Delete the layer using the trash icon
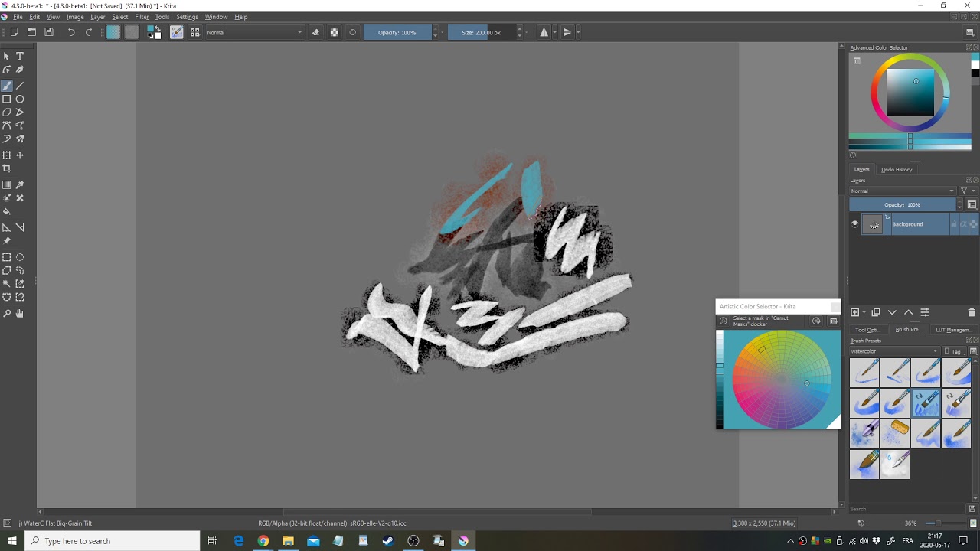The image size is (980, 551). [971, 312]
